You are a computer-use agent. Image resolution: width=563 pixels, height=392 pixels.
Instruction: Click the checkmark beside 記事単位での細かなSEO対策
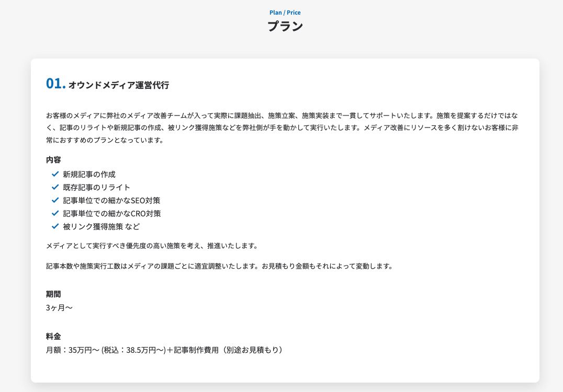point(55,200)
